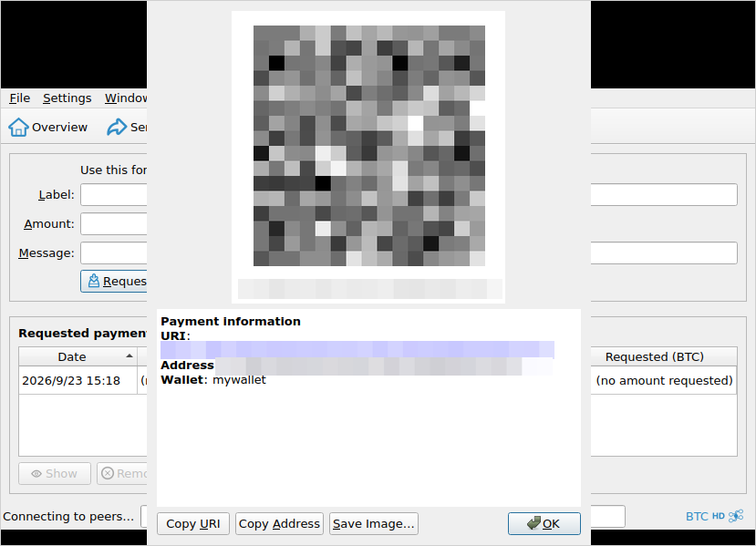Click the Connecting to peers status text

tap(68, 517)
